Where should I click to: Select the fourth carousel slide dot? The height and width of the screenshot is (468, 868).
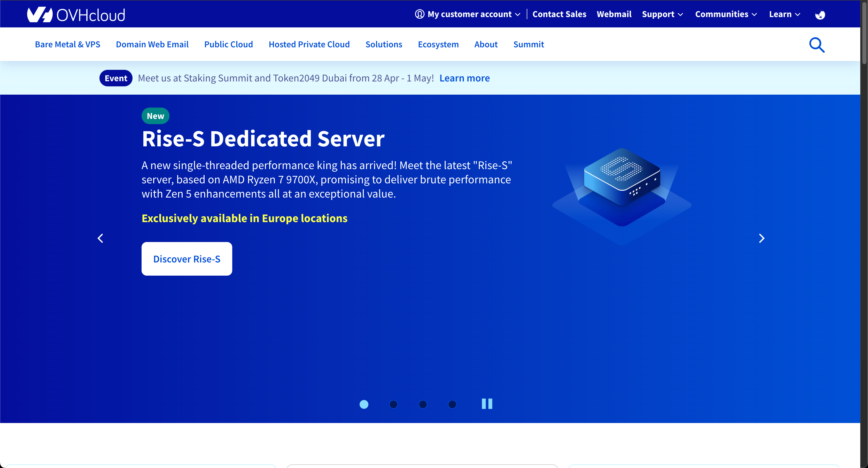click(452, 404)
